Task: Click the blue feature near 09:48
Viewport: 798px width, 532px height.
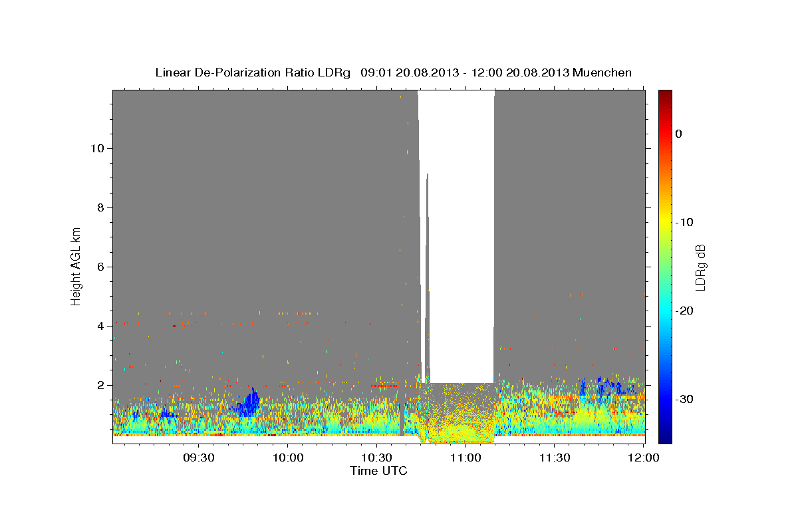Action: pyautogui.click(x=249, y=403)
